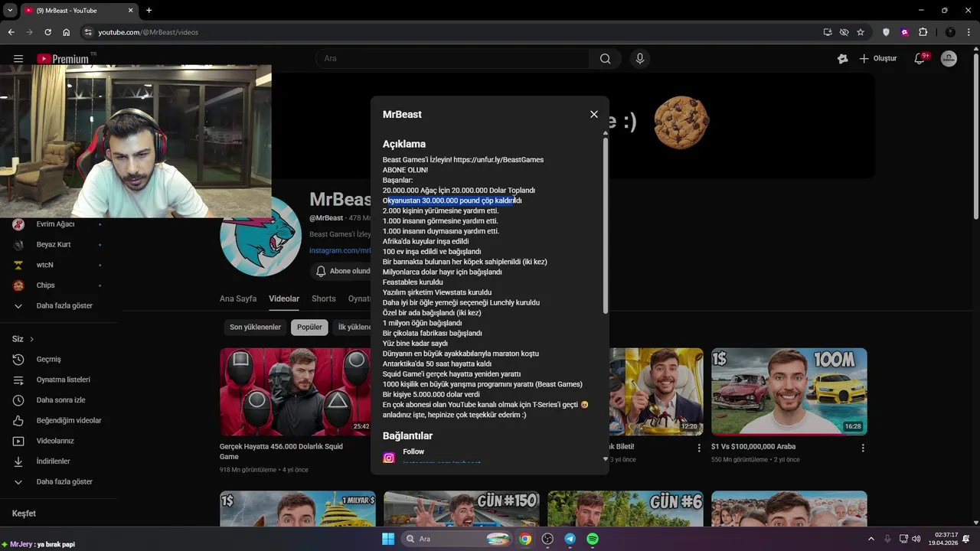Open Chrome extensions puzzle icon
Viewport: 980px width, 551px height.
[923, 32]
